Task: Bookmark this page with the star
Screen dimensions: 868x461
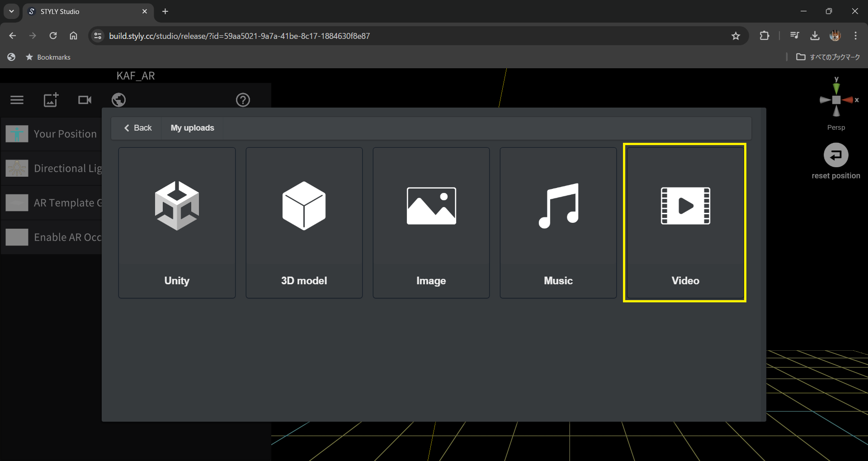Action: pyautogui.click(x=736, y=36)
